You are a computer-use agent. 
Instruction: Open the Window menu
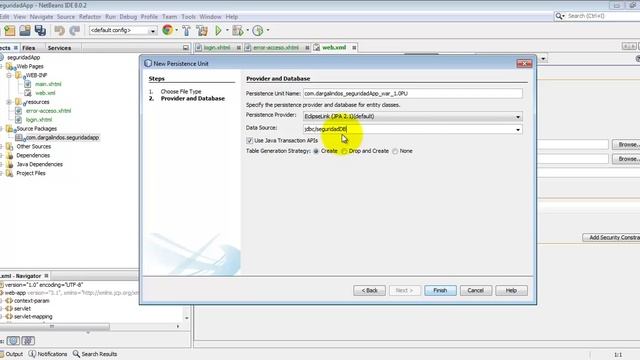coord(210,17)
